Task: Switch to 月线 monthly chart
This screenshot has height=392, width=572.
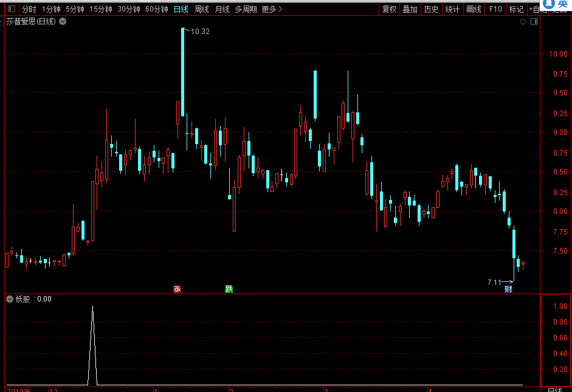Action: click(222, 9)
